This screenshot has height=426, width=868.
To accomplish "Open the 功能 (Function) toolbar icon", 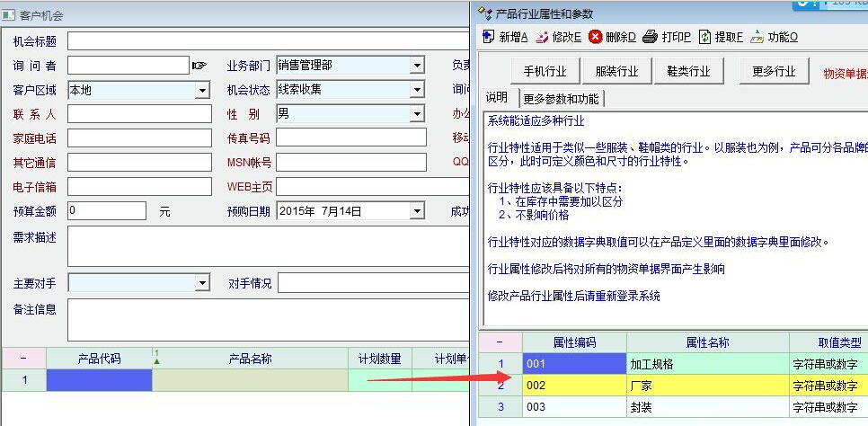I will tap(757, 37).
